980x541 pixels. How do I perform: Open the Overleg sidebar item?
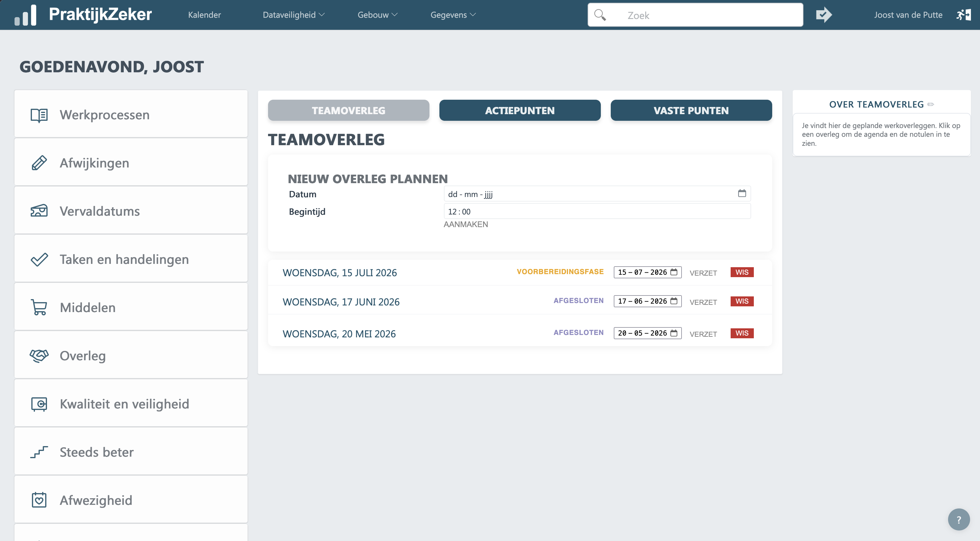click(131, 355)
